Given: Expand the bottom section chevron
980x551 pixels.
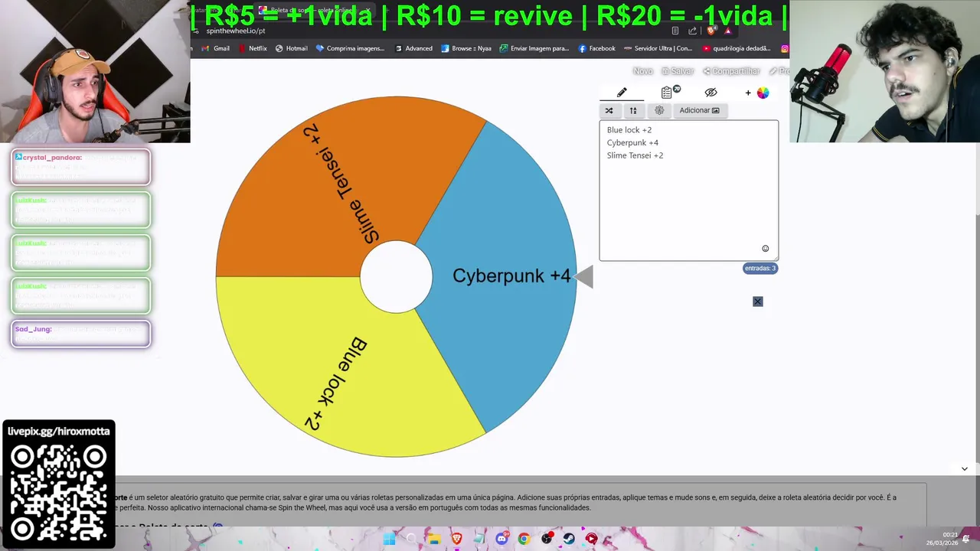Looking at the screenshot, I should click(x=965, y=468).
